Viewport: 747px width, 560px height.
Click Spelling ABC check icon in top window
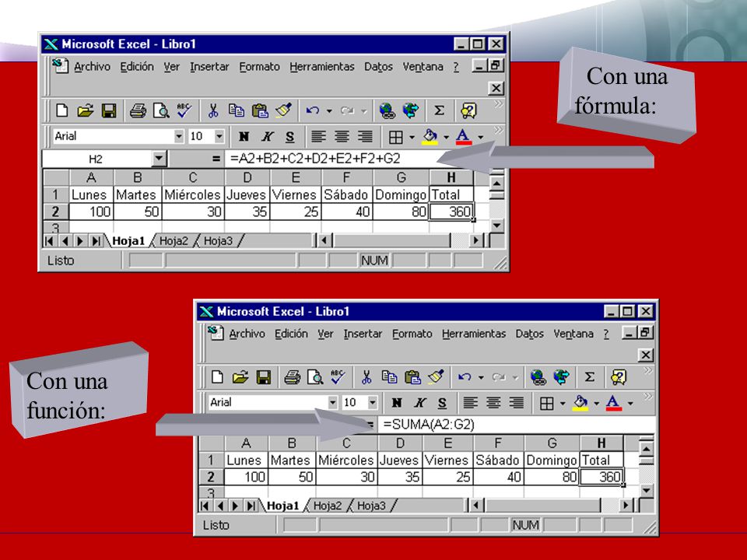[184, 110]
